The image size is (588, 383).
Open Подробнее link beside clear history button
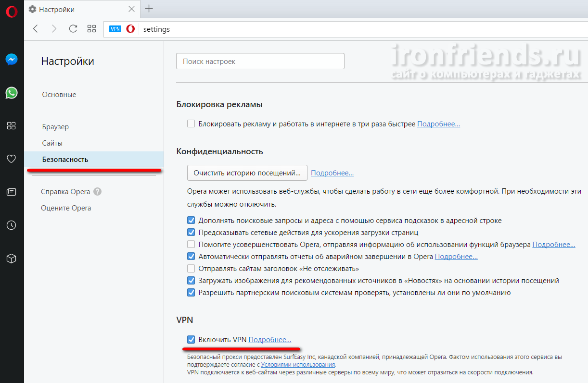pos(332,173)
